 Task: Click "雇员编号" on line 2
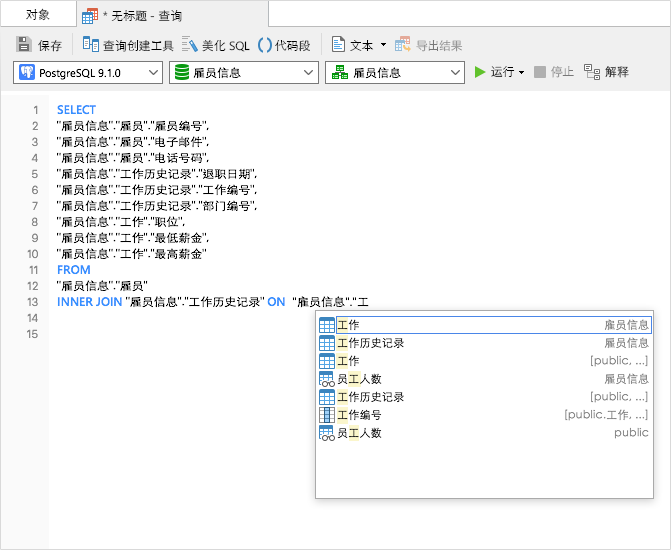click(178, 126)
